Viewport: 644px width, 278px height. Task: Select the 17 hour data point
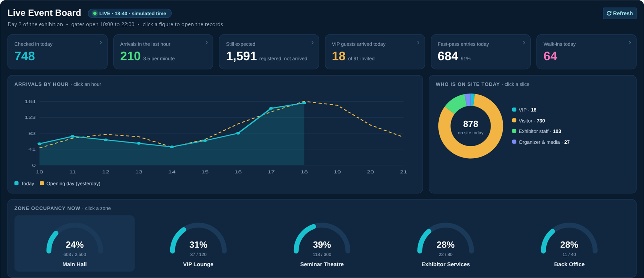click(271, 108)
